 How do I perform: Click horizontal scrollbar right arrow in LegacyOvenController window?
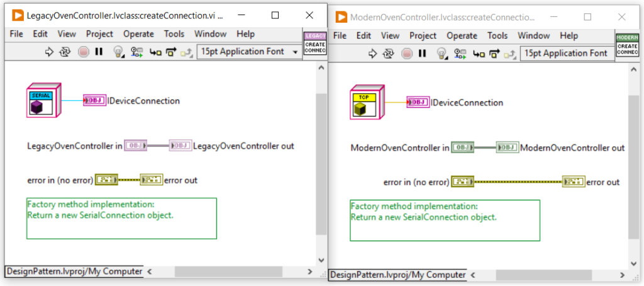(x=310, y=272)
